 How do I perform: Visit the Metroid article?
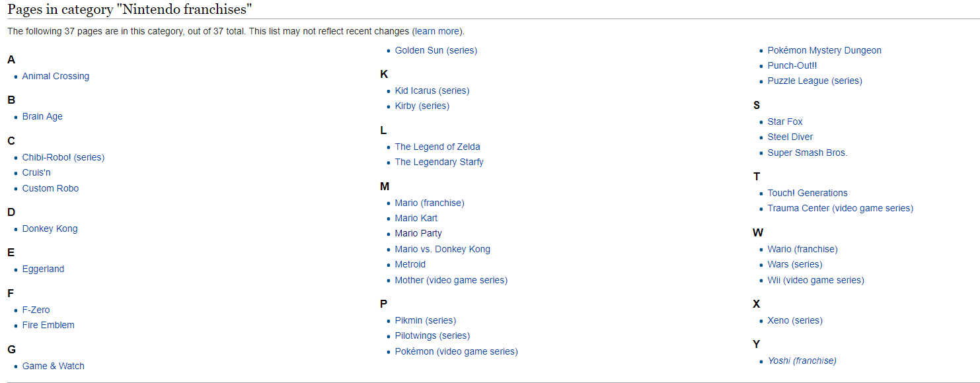pyautogui.click(x=410, y=264)
